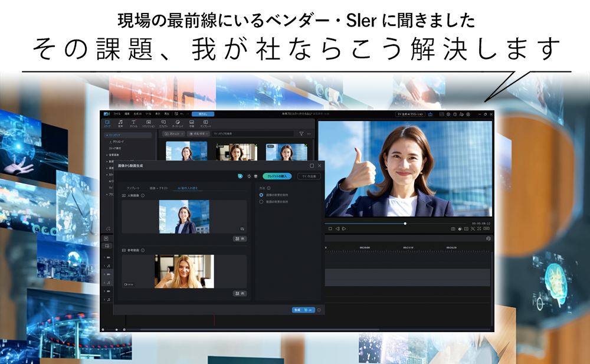Image resolution: width=590 pixels, height=364 pixels.
Task: Select the オーバーレイ (Overlay) panel icon
Action: [179, 123]
